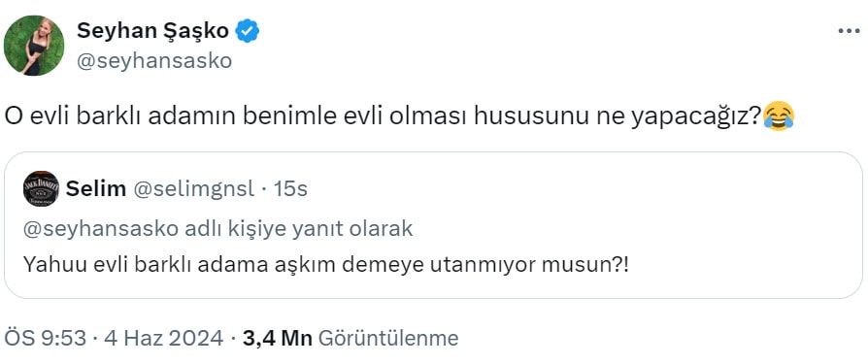Click the 'adlı kişiye yanıt olarak' reply text

[x=299, y=229]
